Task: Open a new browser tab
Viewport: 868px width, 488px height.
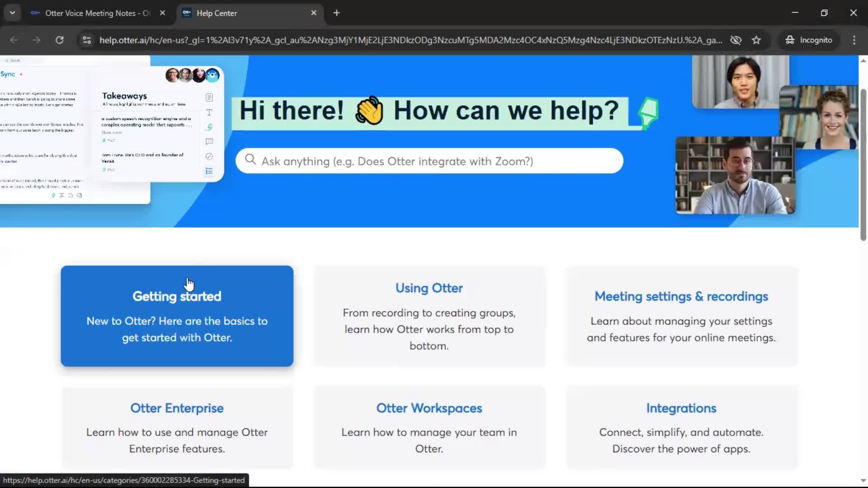Action: (x=336, y=13)
